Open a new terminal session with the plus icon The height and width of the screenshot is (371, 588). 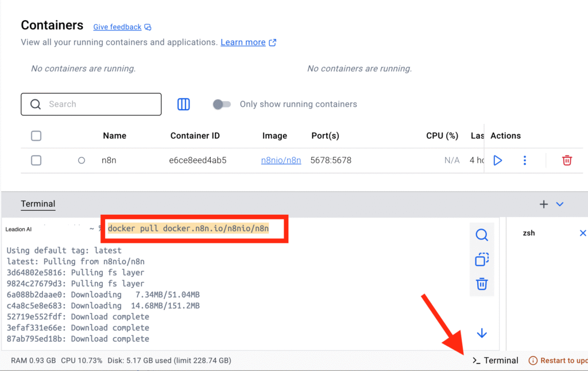[x=543, y=203]
